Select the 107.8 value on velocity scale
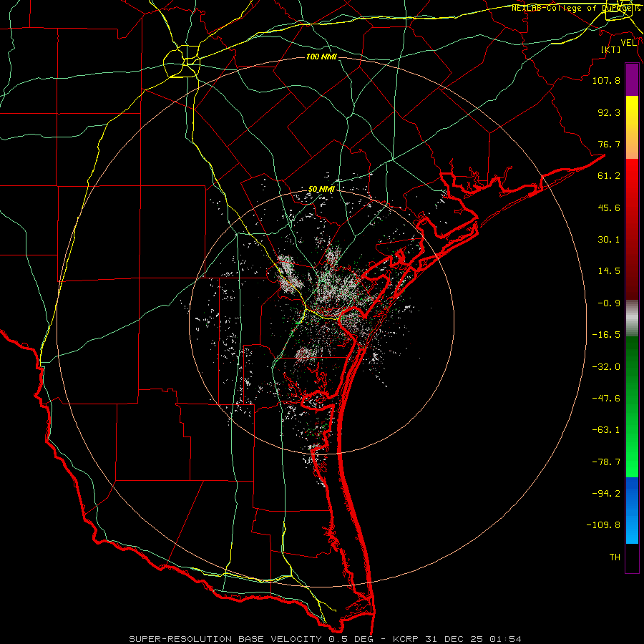This screenshot has width=644, height=644. [x=606, y=80]
